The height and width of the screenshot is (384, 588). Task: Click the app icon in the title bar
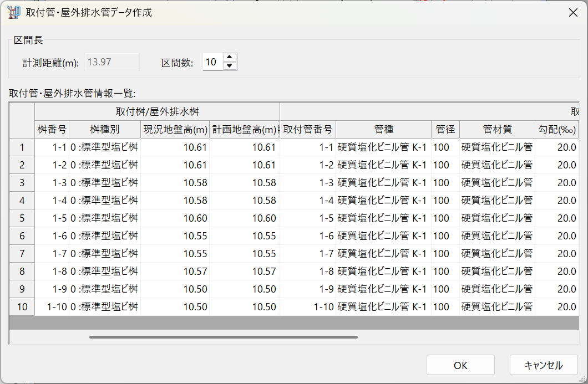pyautogui.click(x=13, y=12)
